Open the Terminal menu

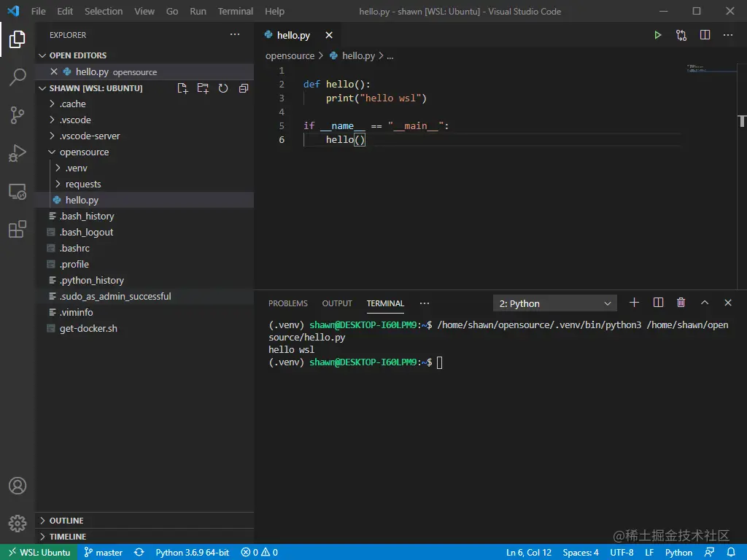pos(235,11)
